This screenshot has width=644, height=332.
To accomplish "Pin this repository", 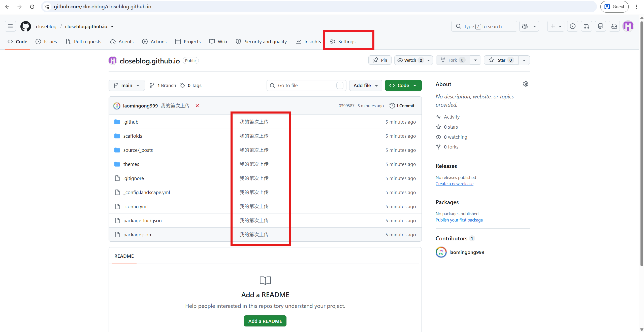I will coord(380,60).
